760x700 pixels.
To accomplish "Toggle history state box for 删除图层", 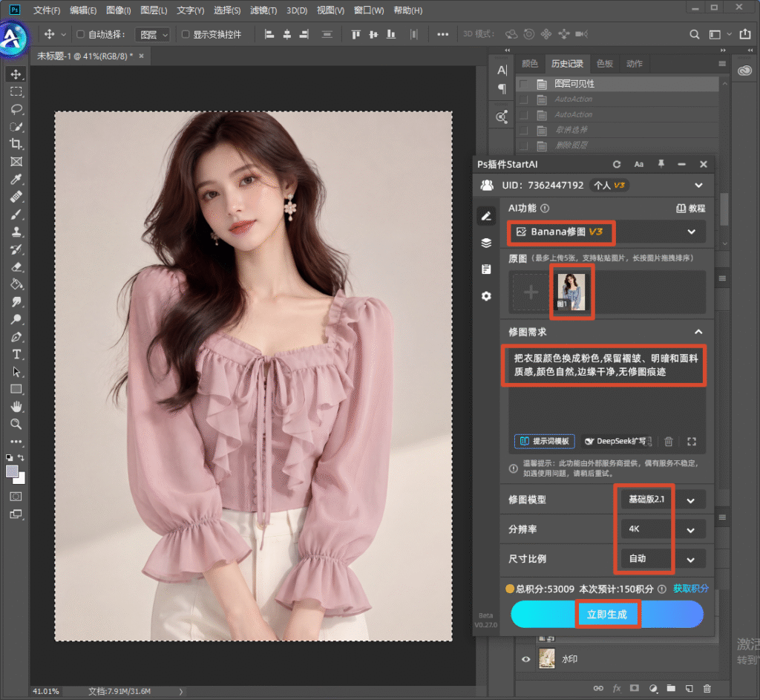I will pos(523,145).
